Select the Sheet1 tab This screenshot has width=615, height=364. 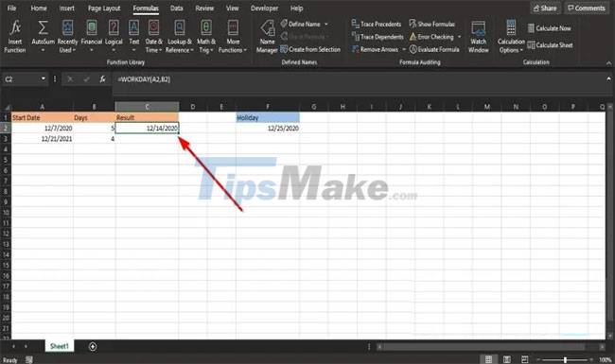click(x=60, y=346)
